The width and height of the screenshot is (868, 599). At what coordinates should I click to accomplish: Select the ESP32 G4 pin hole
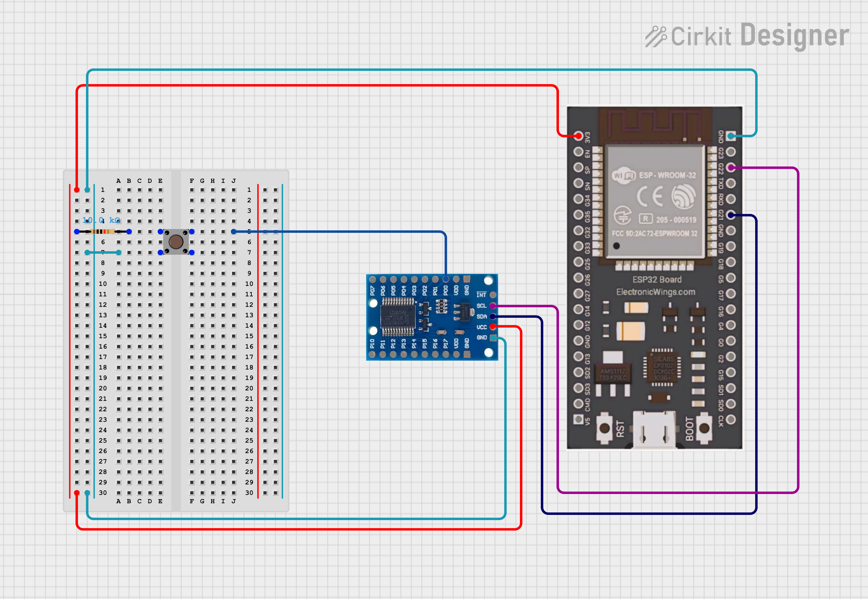click(x=731, y=325)
